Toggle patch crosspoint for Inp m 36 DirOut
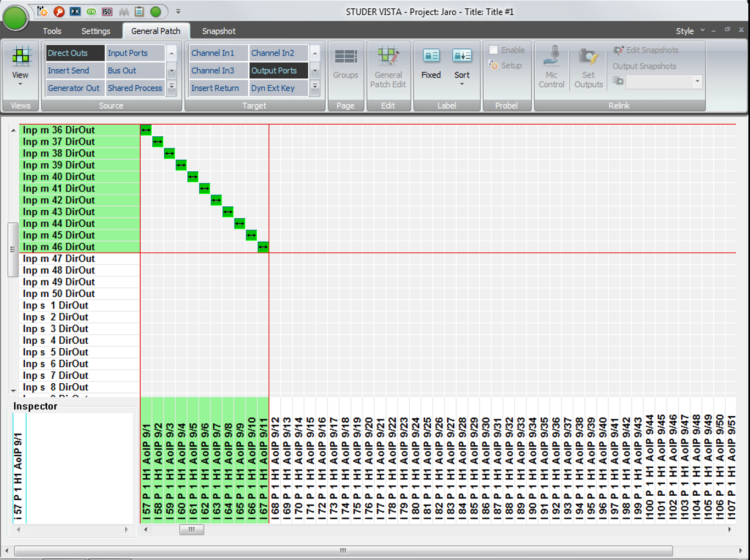This screenshot has width=750, height=560. tap(146, 130)
